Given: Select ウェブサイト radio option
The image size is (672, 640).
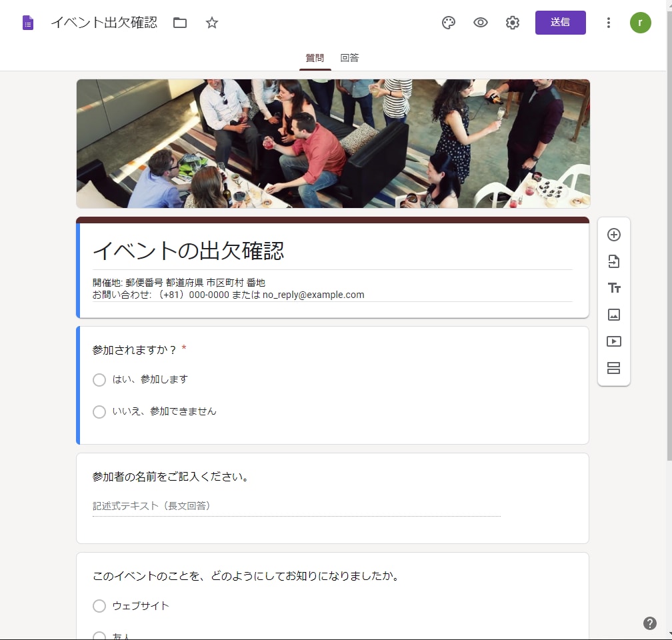Looking at the screenshot, I should pyautogui.click(x=99, y=606).
